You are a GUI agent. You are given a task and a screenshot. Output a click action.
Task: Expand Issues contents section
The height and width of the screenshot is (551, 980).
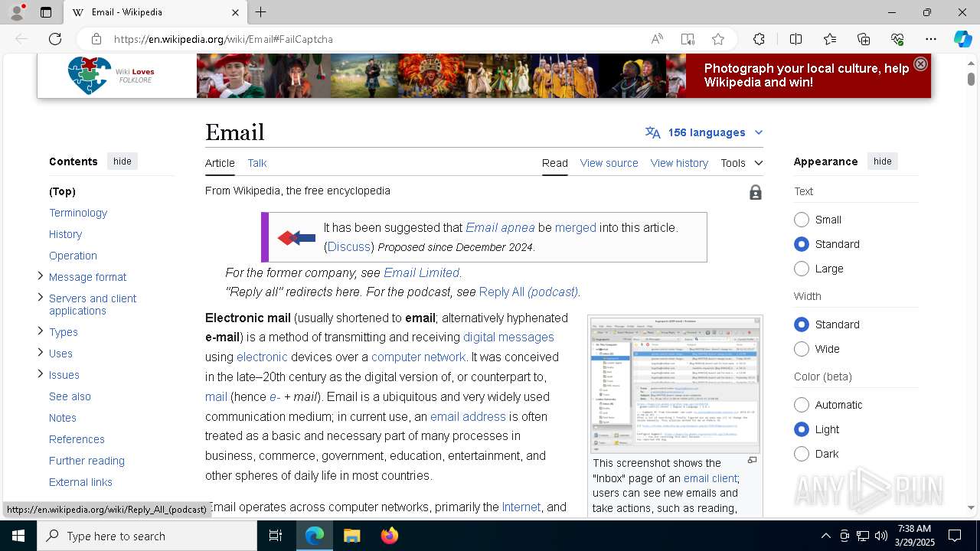pos(41,374)
